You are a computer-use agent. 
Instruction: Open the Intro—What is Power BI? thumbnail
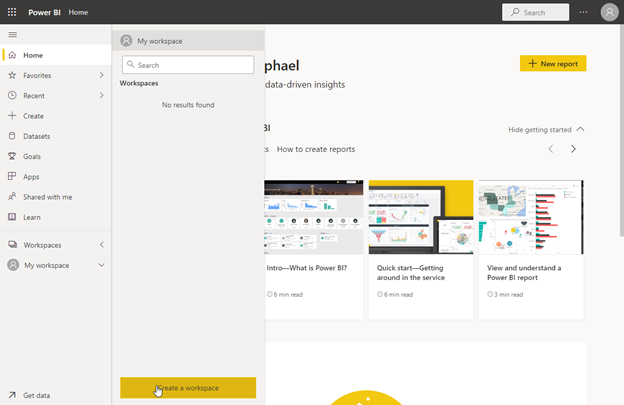click(x=314, y=217)
